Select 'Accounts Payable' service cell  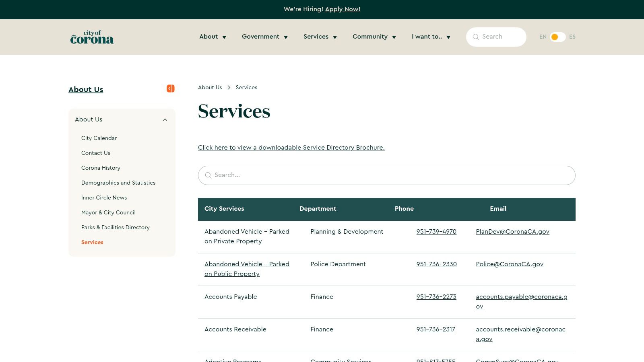point(231,297)
